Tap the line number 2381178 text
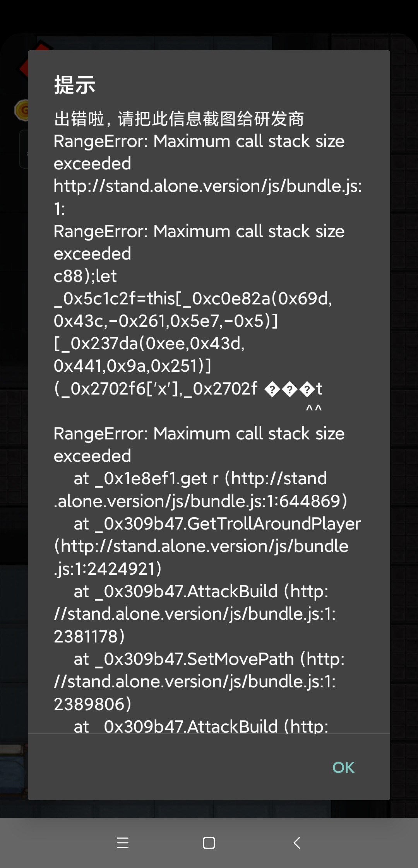The image size is (418, 868). point(89,636)
